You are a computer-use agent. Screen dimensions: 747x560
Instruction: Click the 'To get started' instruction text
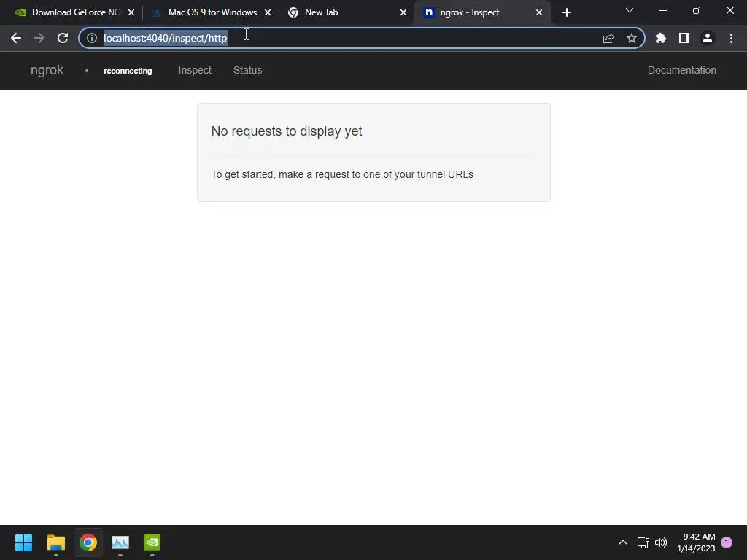(342, 174)
